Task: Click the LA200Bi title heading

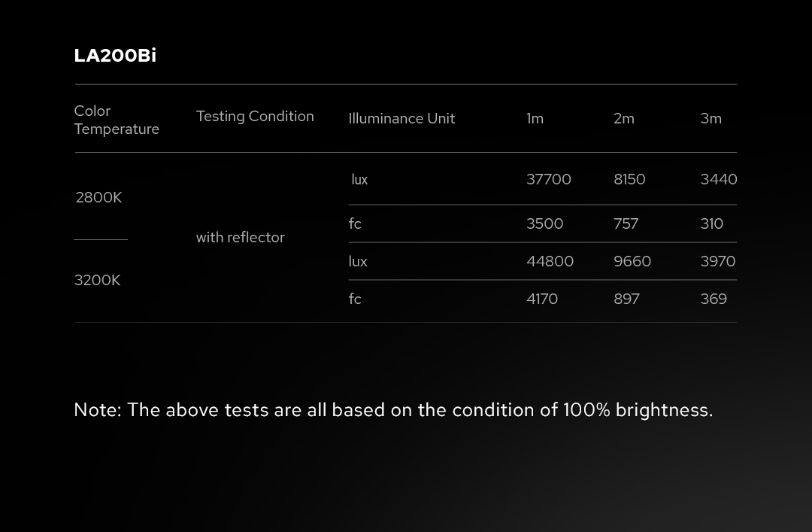Action: [115, 56]
